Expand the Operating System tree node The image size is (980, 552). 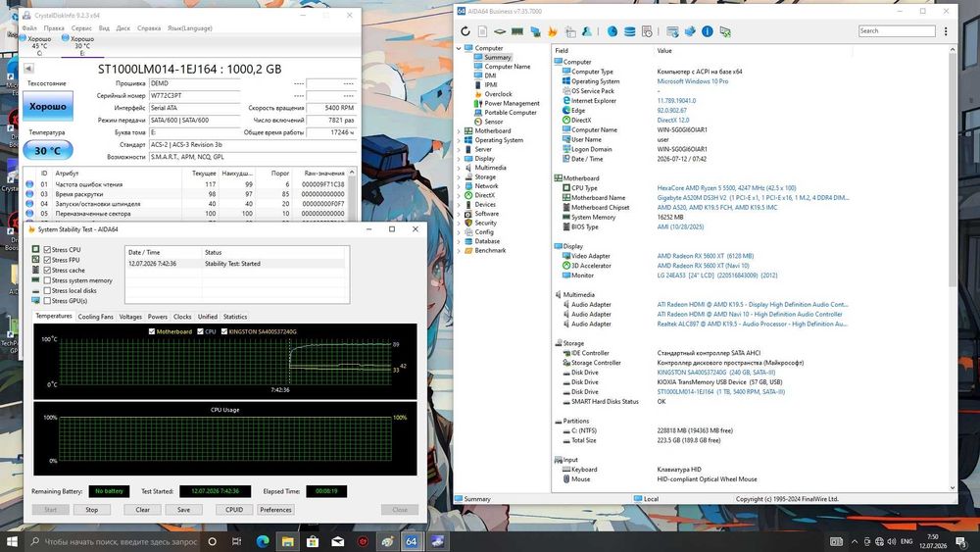point(458,140)
